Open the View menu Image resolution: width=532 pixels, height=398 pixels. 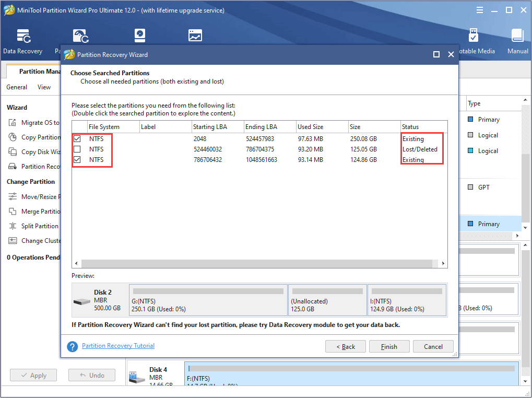coord(44,87)
